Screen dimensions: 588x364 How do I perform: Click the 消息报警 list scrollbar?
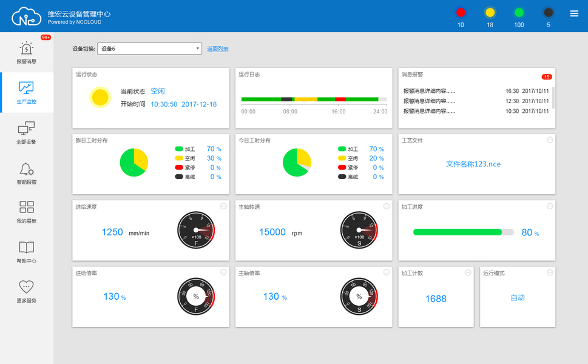click(x=553, y=98)
